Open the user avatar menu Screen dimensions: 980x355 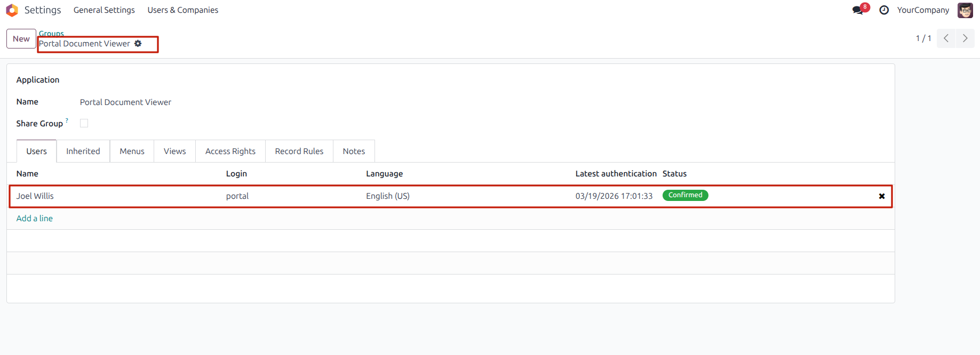(x=965, y=10)
